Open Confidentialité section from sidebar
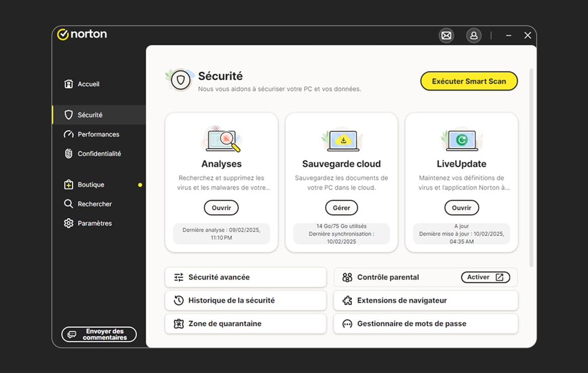Viewport: 588px width, 373px height. pyautogui.click(x=99, y=154)
